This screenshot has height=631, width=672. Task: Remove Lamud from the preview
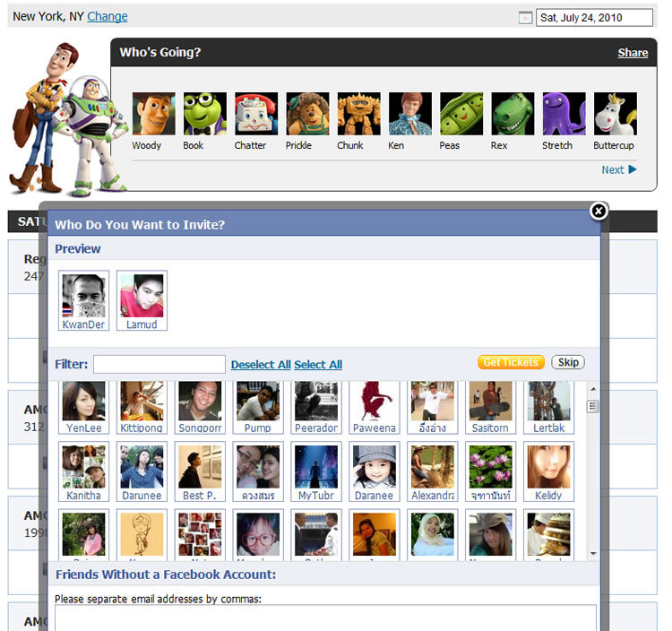tap(142, 300)
